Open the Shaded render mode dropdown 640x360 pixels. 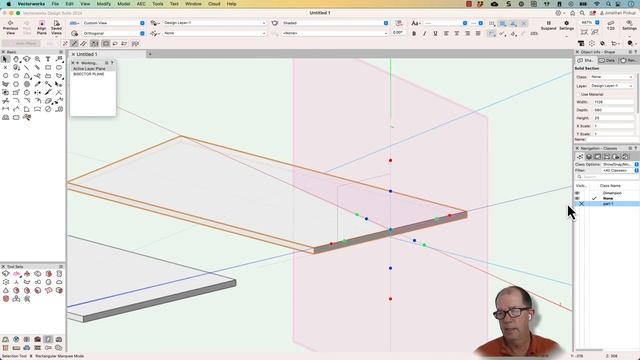point(335,23)
